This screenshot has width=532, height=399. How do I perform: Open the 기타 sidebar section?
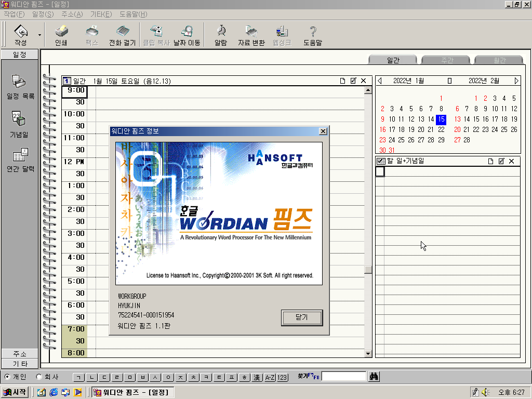pyautogui.click(x=20, y=364)
